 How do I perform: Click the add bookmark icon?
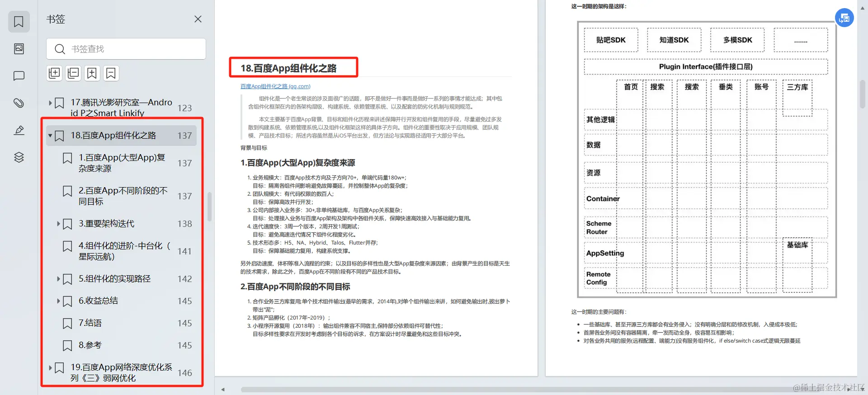[92, 73]
